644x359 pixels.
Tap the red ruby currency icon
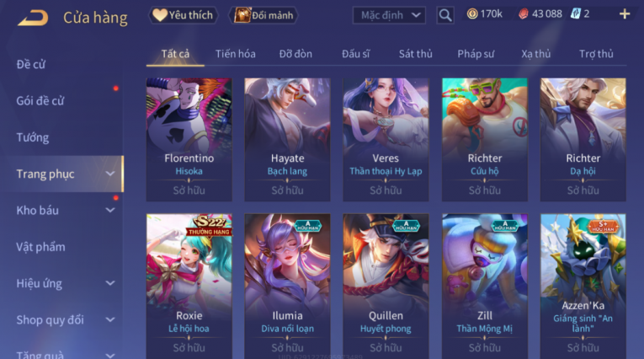[x=523, y=14]
